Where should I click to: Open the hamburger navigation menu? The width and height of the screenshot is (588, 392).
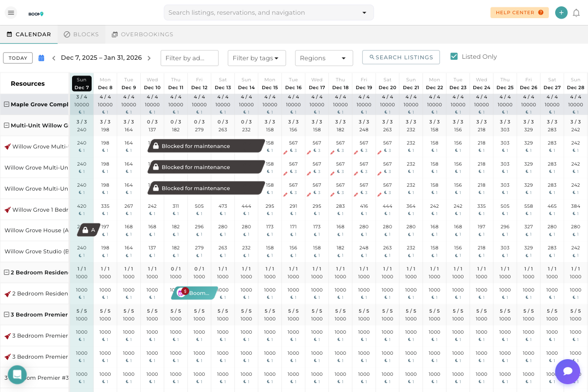(x=11, y=13)
